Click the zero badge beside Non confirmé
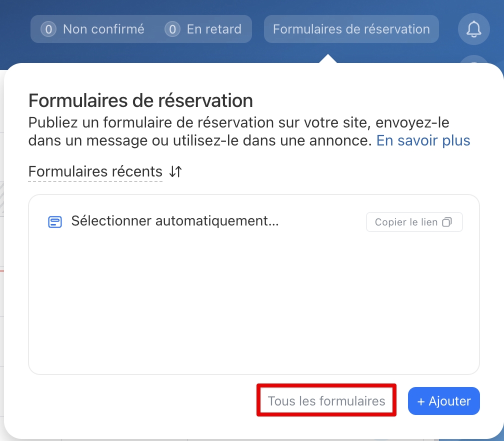This screenshot has width=504, height=441. pyautogui.click(x=48, y=29)
